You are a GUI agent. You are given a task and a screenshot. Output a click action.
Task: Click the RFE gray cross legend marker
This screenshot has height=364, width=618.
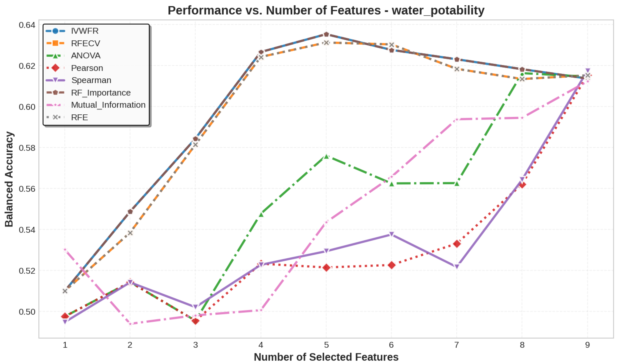pos(56,117)
